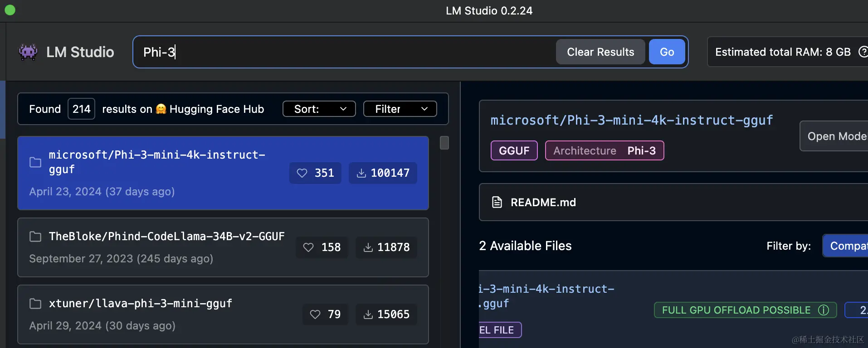Click the Architecture Phi-3 tag
Screen dimensions: 868x348
click(x=605, y=150)
